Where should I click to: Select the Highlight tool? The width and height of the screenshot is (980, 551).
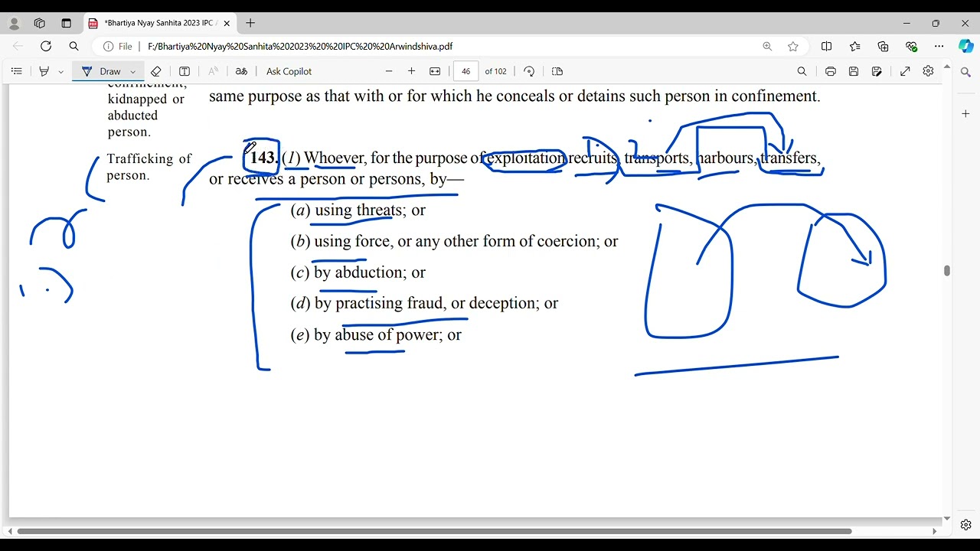tap(44, 71)
